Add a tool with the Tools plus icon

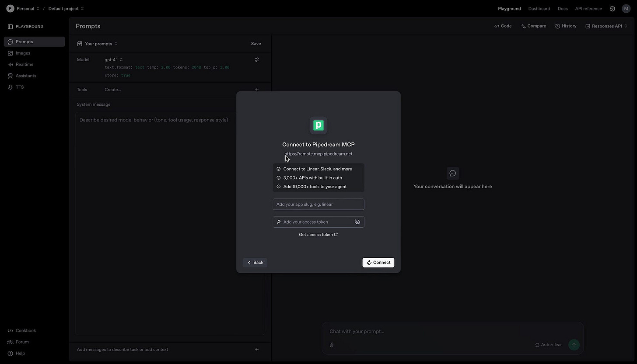click(x=257, y=90)
